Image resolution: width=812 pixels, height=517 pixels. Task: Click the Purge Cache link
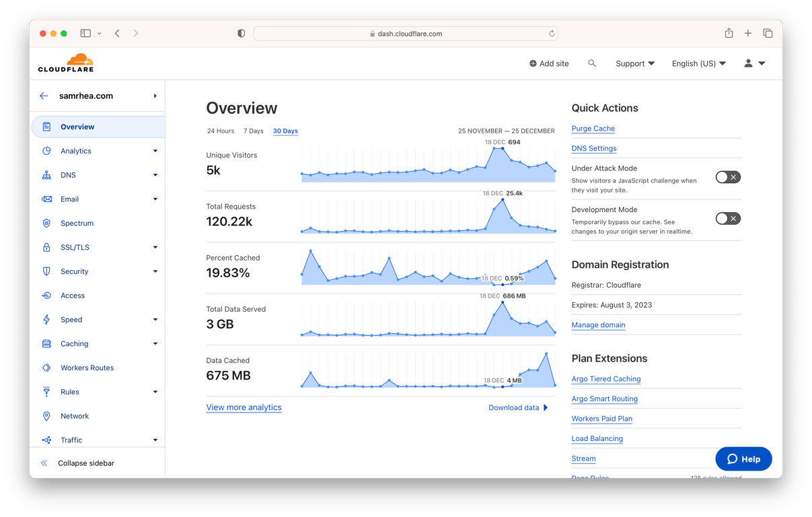pyautogui.click(x=593, y=128)
